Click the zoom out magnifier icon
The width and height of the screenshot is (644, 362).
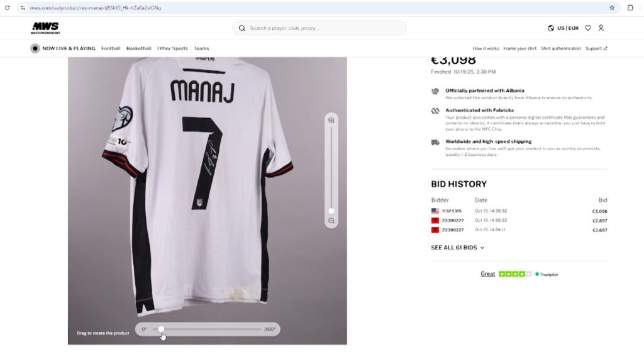tap(331, 221)
